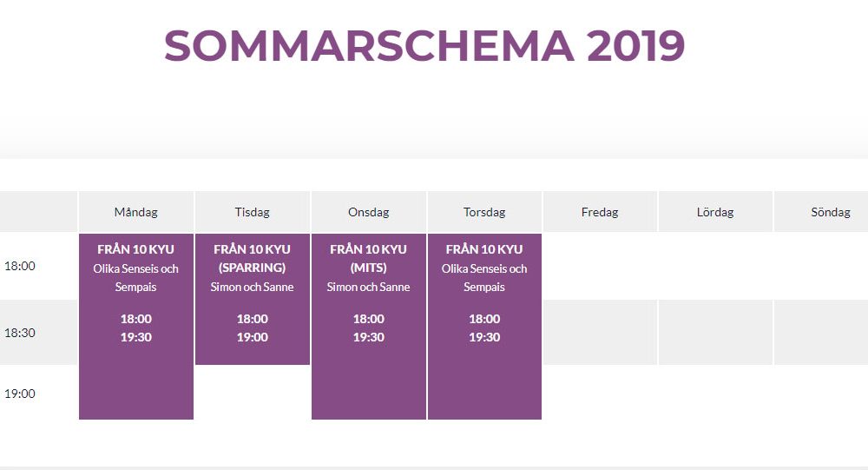Click the Torsdag day header
The height and width of the screenshot is (470, 868).
tap(484, 212)
